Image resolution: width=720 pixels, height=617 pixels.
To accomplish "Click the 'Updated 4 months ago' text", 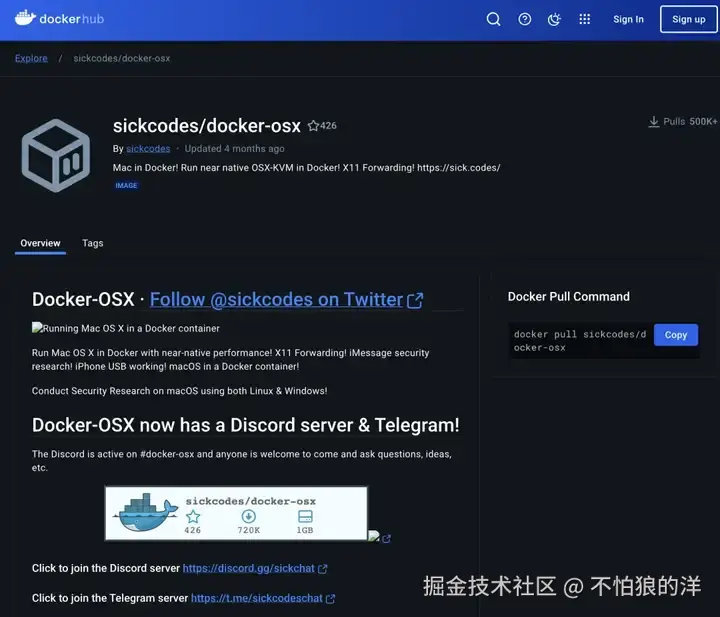I will (x=234, y=149).
